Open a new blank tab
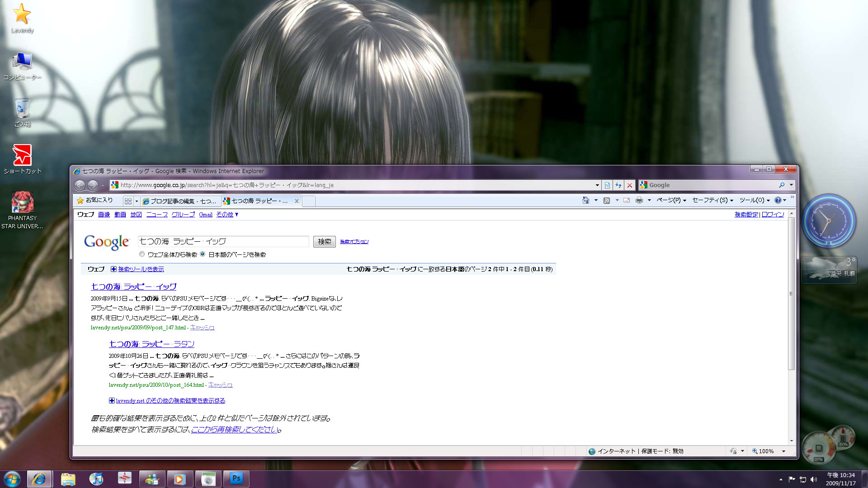Image resolution: width=868 pixels, height=488 pixels. [x=309, y=201]
